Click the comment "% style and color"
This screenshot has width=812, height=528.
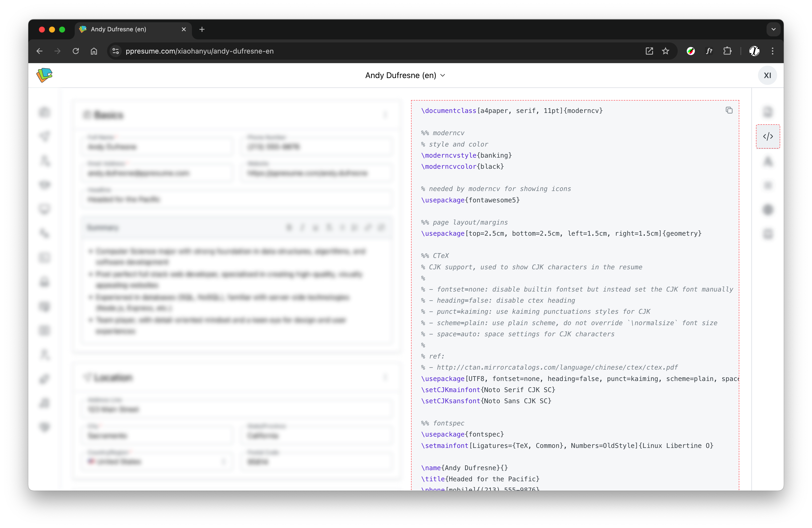pos(454,144)
